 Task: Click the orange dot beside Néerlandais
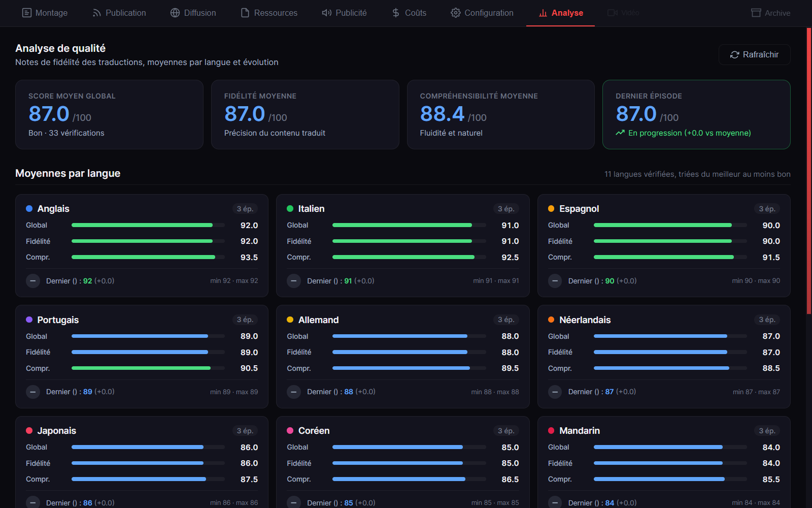pos(551,320)
